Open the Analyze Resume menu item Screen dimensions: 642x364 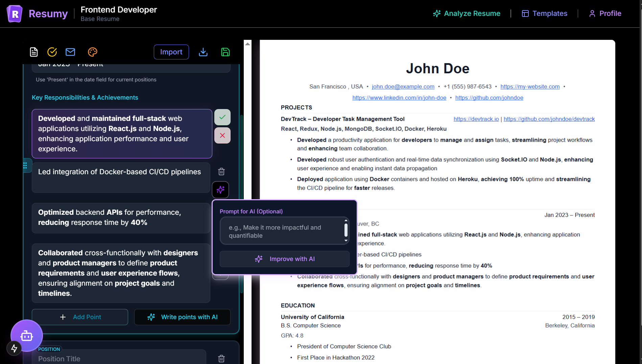point(467,14)
